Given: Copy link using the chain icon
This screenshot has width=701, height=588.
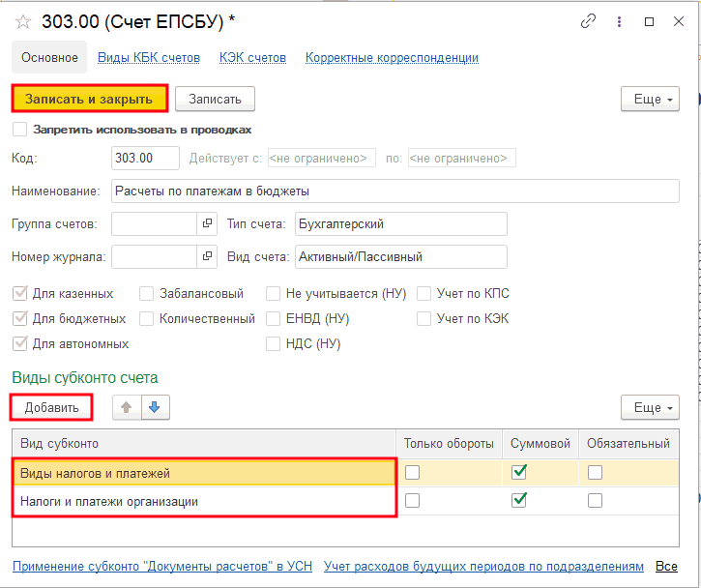Looking at the screenshot, I should click(587, 20).
